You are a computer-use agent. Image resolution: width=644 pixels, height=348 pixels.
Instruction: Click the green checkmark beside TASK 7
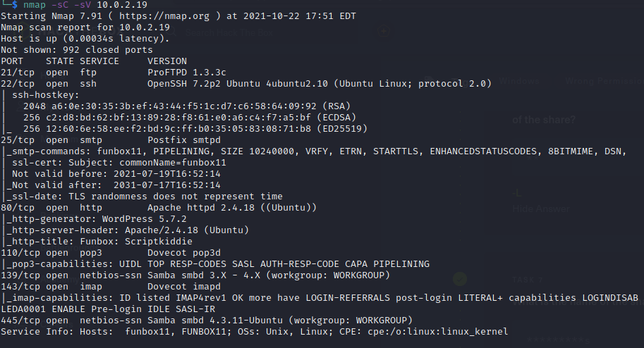[x=460, y=279]
